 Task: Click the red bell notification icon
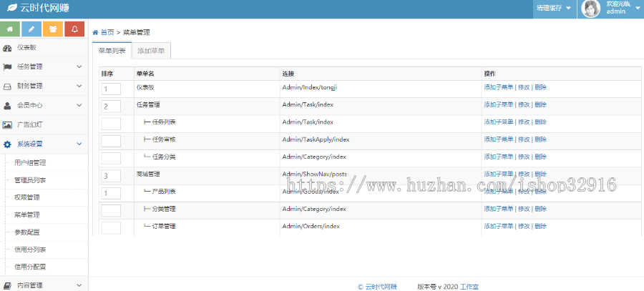coord(74,29)
